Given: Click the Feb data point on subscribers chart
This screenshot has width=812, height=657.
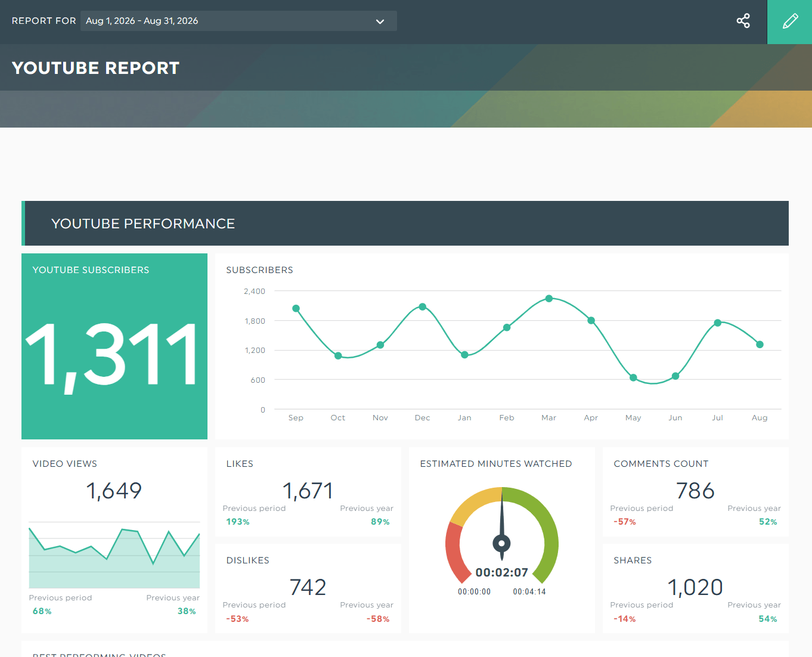Looking at the screenshot, I should [507, 327].
